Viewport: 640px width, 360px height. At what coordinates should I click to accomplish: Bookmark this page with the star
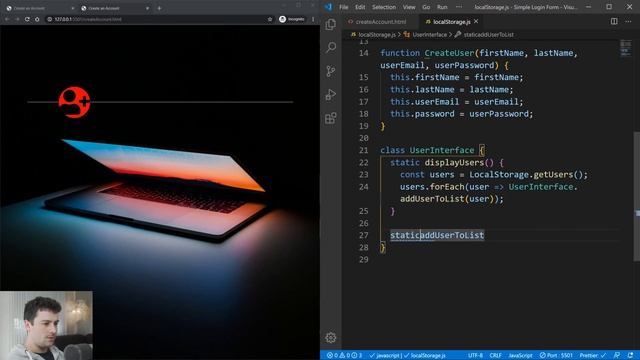(270, 19)
